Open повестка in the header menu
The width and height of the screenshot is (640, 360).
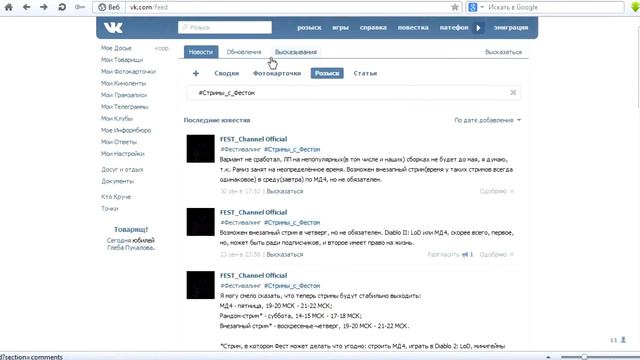(413, 27)
